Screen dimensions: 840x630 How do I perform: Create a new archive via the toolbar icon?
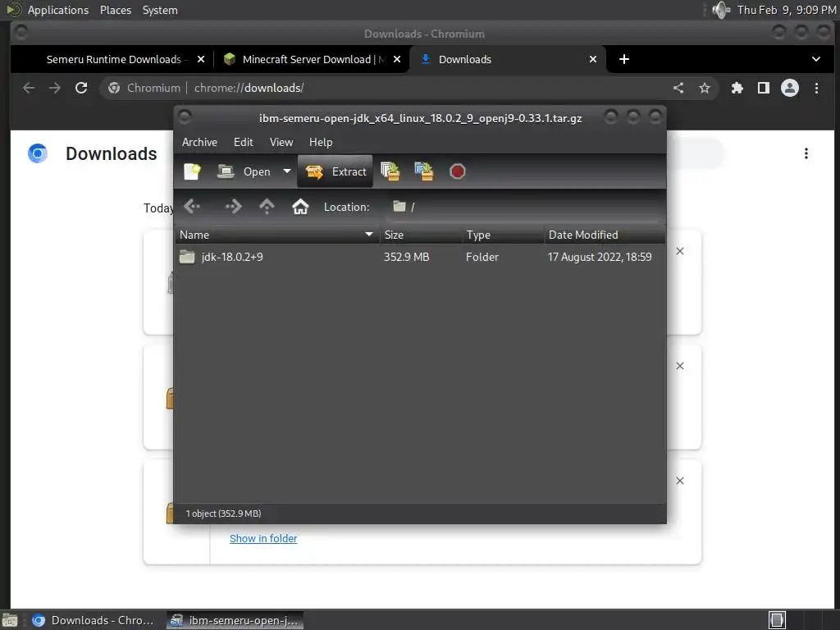click(192, 171)
